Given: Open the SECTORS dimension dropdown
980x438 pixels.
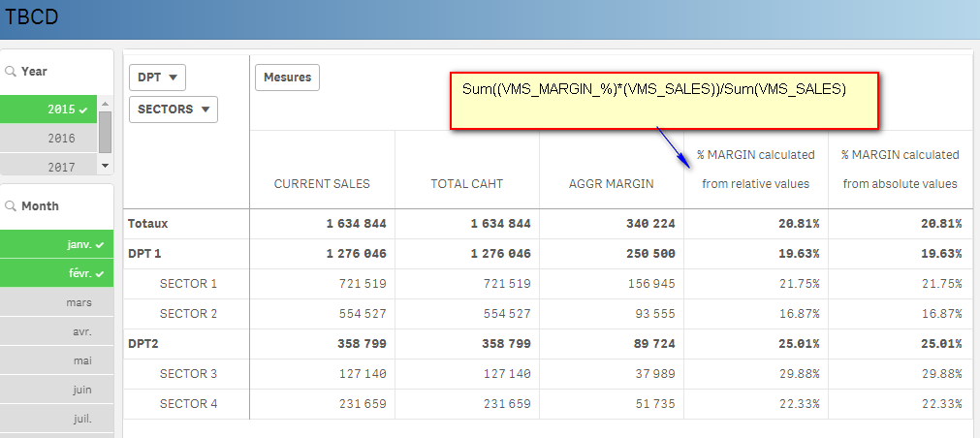Looking at the screenshot, I should pos(174,109).
